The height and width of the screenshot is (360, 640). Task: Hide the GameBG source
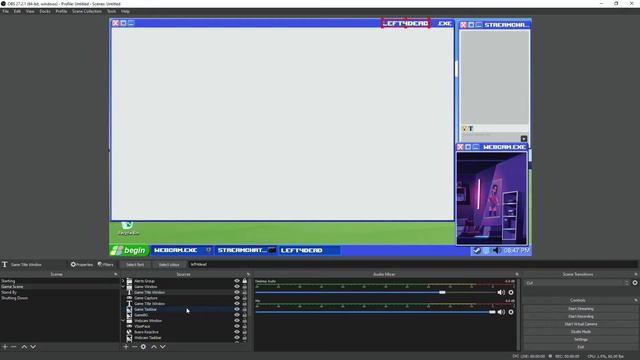[x=237, y=315]
